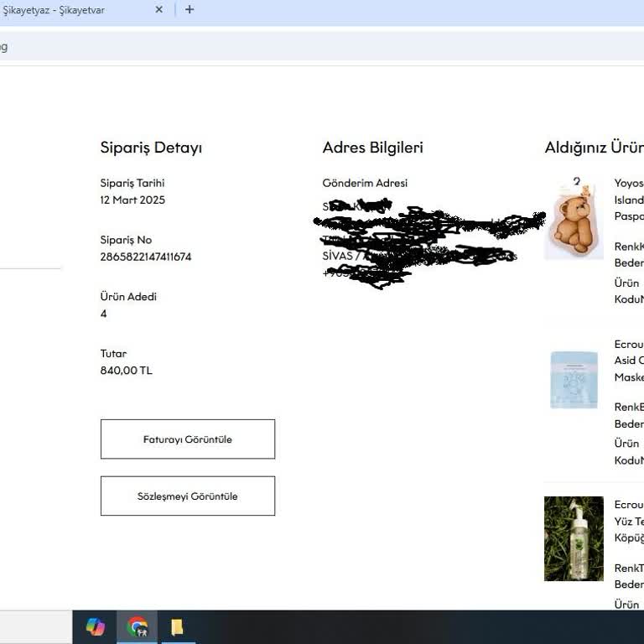Click the Gönderim Adresi label
The height and width of the screenshot is (644, 644).
(x=365, y=183)
